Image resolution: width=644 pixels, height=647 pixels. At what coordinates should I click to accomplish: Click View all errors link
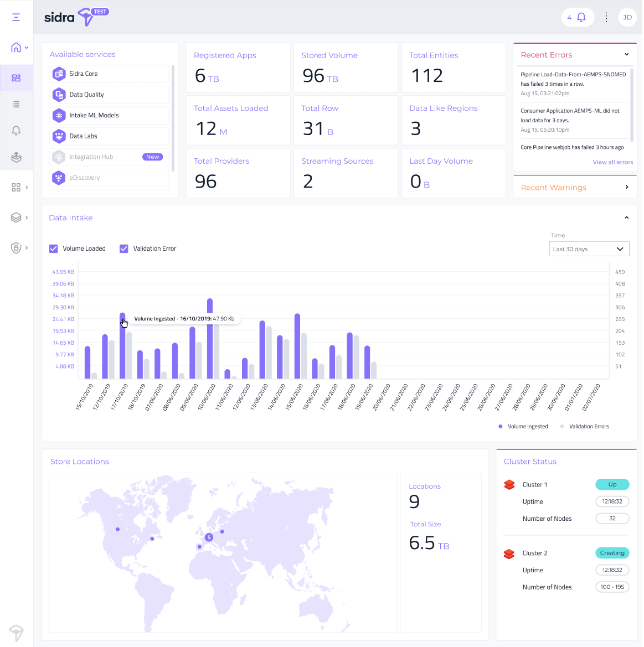pos(612,162)
